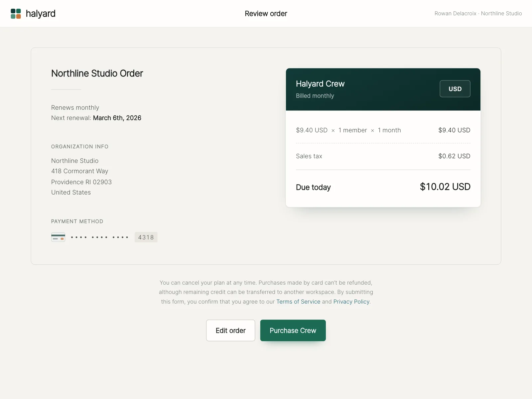Open the Privacy Policy link
Image resolution: width=532 pixels, height=399 pixels.
pos(351,302)
